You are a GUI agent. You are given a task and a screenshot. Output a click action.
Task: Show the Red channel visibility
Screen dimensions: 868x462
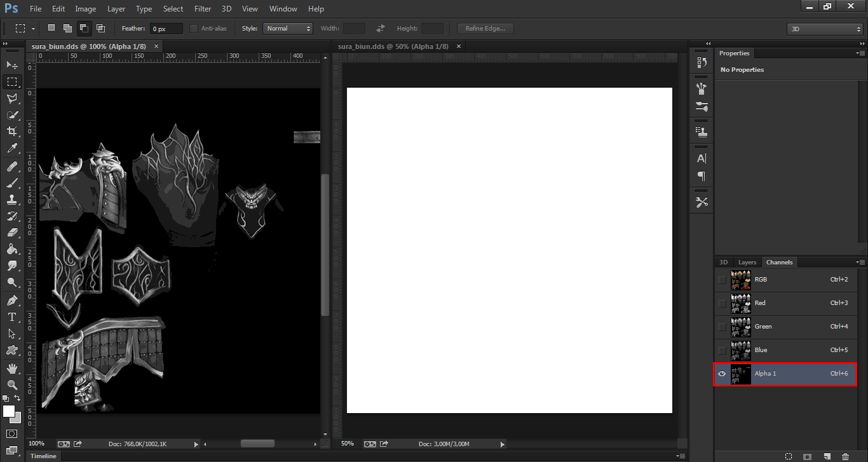pos(722,303)
